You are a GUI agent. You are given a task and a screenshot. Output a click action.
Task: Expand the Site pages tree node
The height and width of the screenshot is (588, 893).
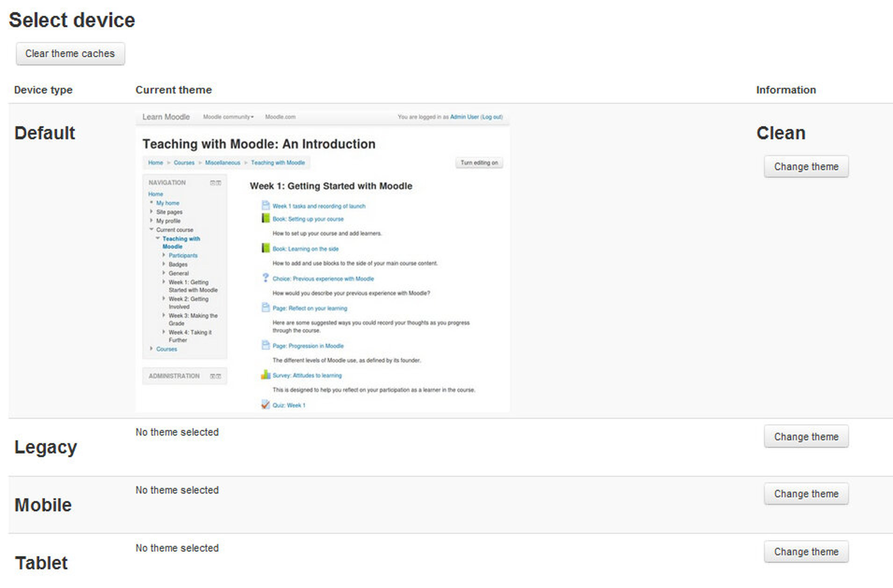click(x=151, y=212)
